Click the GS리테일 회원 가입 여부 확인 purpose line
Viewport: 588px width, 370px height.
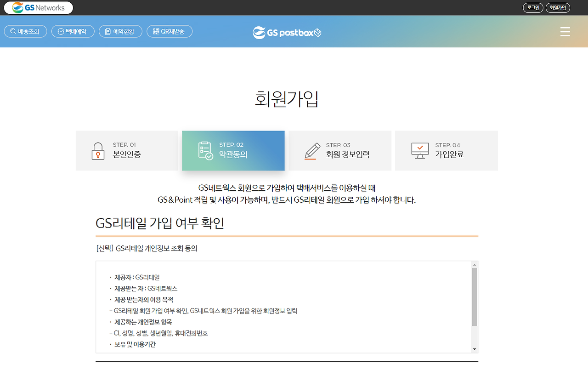coord(203,311)
